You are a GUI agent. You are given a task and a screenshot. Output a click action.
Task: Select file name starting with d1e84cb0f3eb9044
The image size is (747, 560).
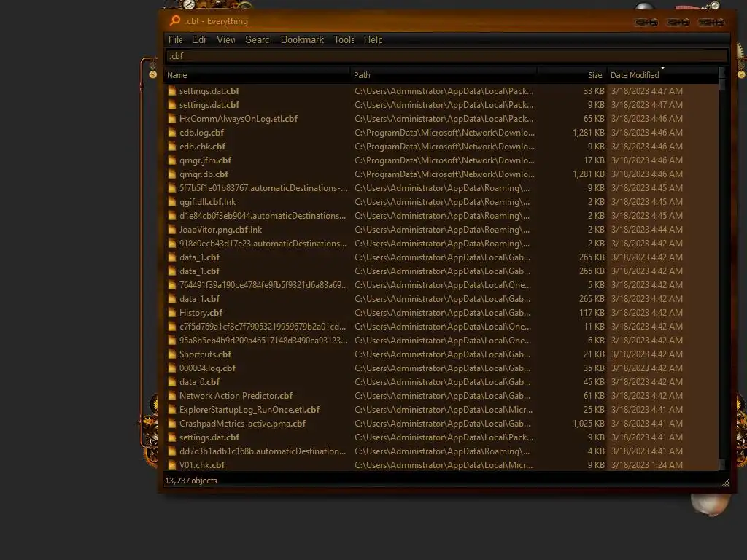(263, 216)
